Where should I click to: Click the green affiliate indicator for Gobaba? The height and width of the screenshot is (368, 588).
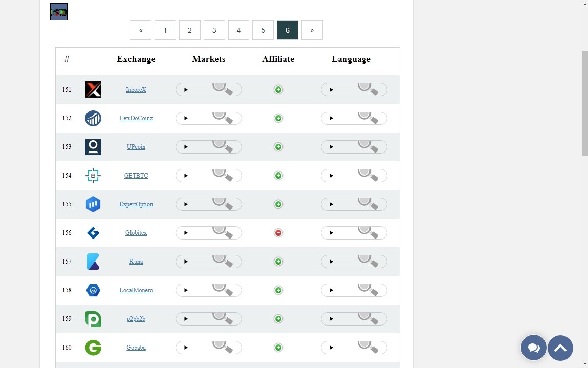[x=278, y=348]
